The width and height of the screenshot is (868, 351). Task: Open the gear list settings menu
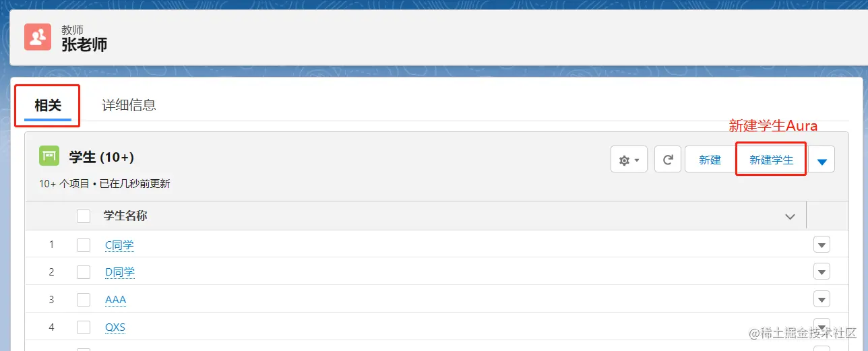(629, 160)
